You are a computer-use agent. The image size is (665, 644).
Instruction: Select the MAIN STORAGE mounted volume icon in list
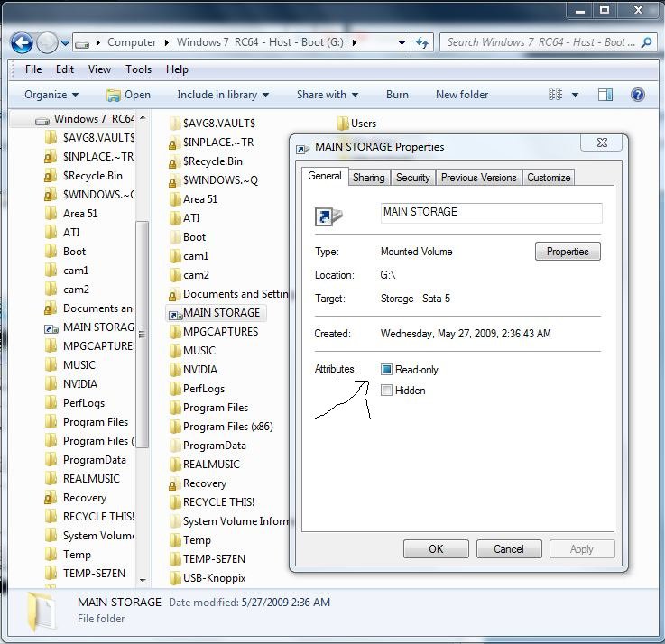[175, 314]
